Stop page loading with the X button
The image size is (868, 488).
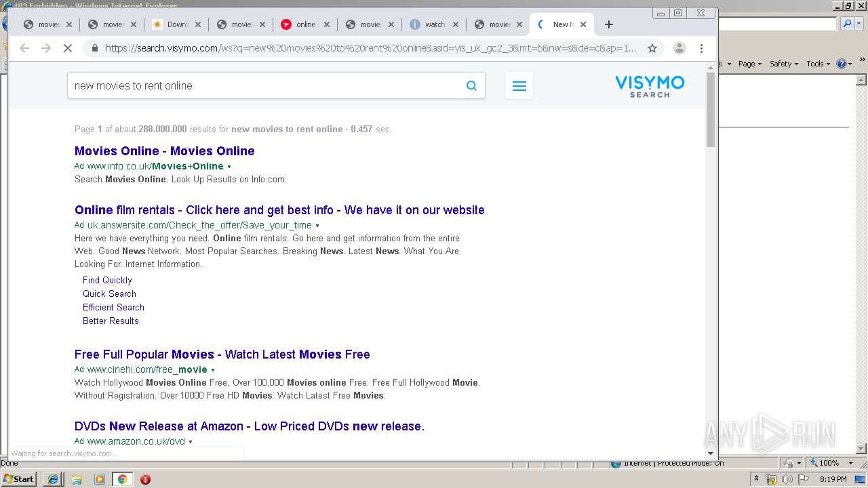[x=68, y=48]
